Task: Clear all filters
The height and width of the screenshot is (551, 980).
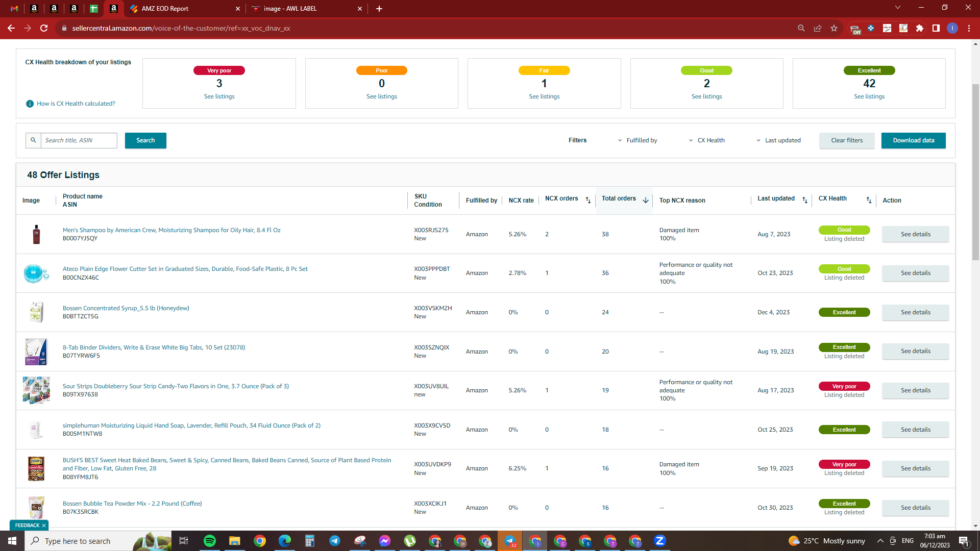Action: 847,140
